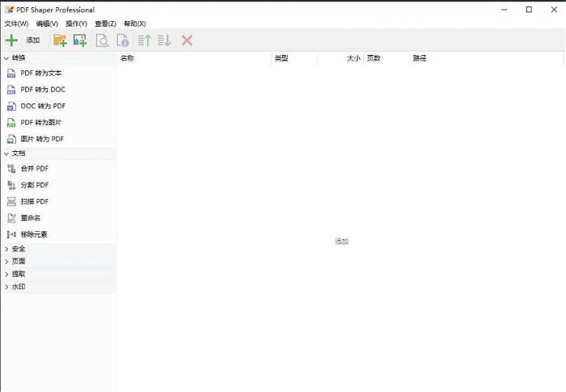Viewport: 566px width, 392px height.
Task: Click the 添加 placeholder in the empty list
Action: click(x=341, y=242)
